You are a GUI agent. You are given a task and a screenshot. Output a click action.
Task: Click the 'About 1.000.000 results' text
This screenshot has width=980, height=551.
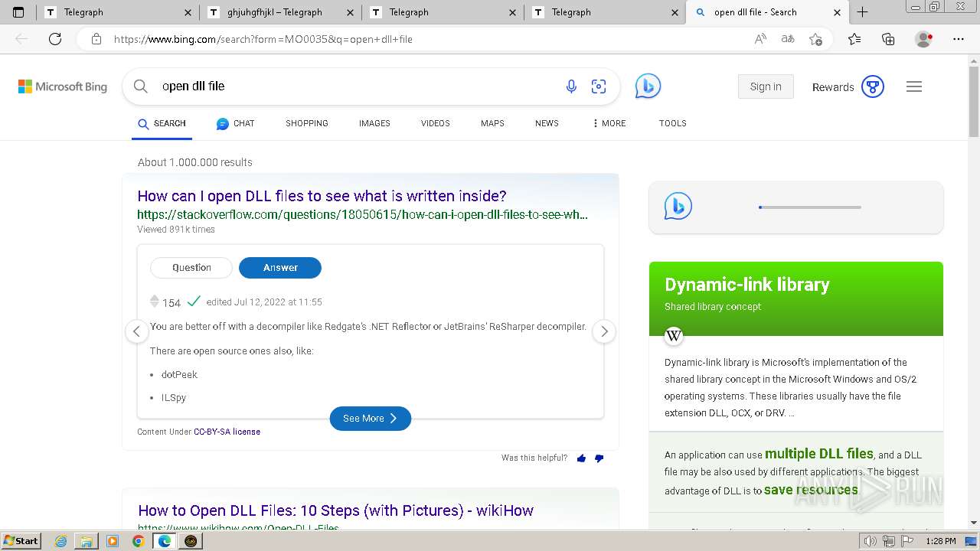[x=195, y=162]
